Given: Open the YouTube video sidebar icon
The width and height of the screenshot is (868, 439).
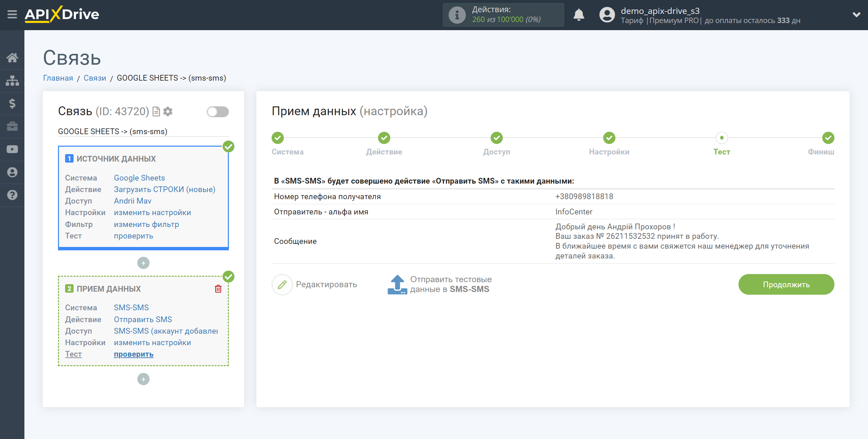Looking at the screenshot, I should tap(12, 149).
